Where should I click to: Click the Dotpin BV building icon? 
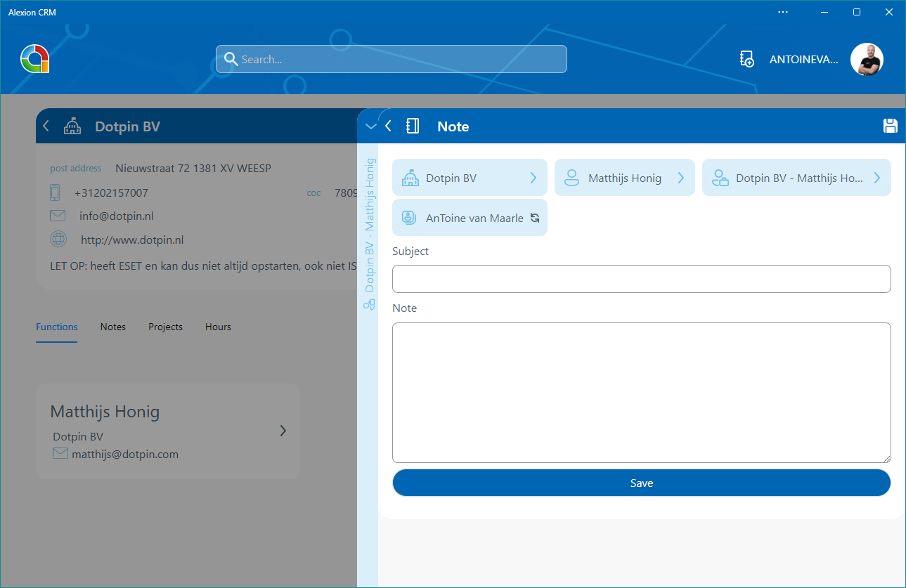click(x=72, y=126)
